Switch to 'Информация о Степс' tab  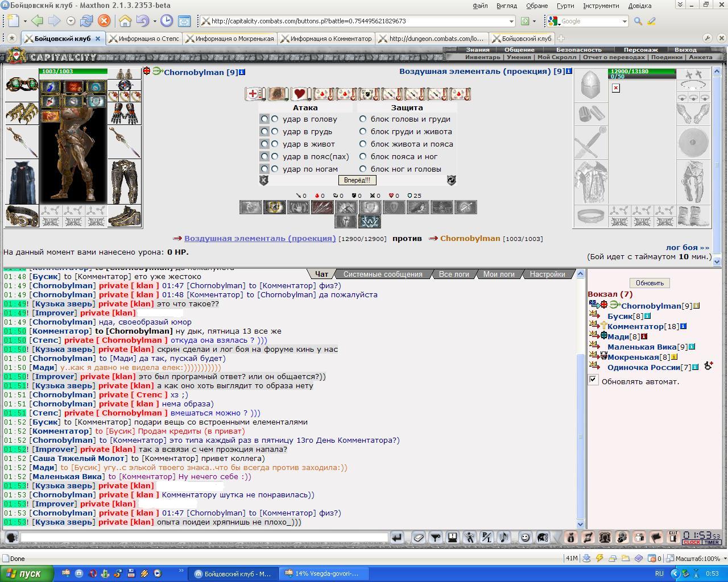(x=144, y=39)
